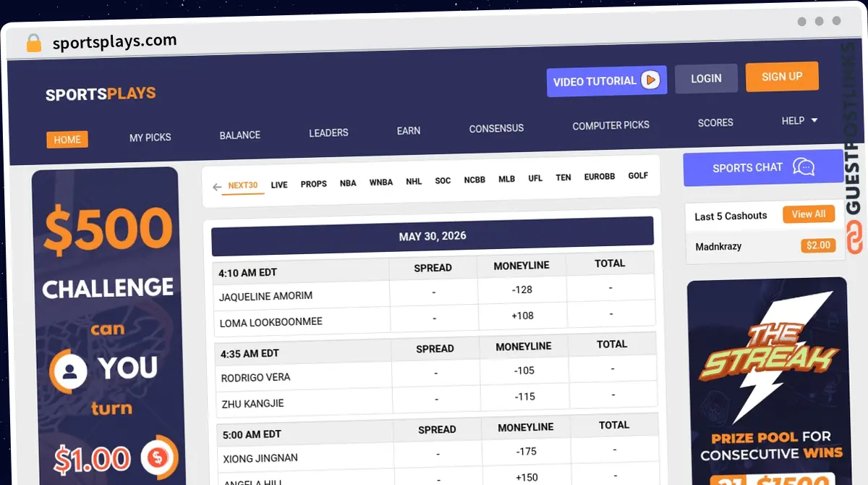Click the ZHU KANGJIE name
Image resolution: width=868 pixels, height=485 pixels.
point(252,403)
